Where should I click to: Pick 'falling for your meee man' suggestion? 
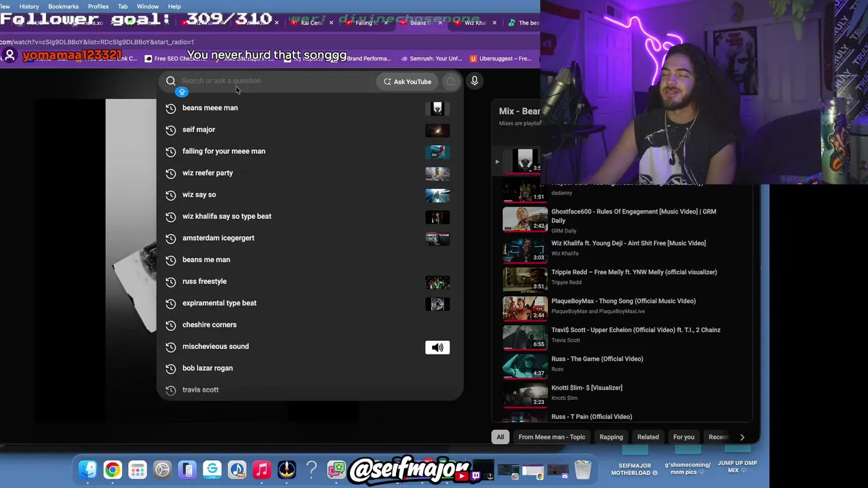(x=310, y=151)
